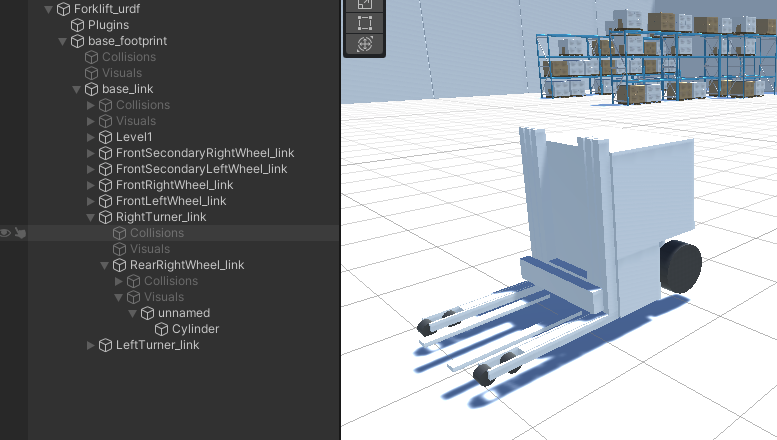777x440 pixels.
Task: Select the Rect tool in scene toolbar
Action: [365, 23]
